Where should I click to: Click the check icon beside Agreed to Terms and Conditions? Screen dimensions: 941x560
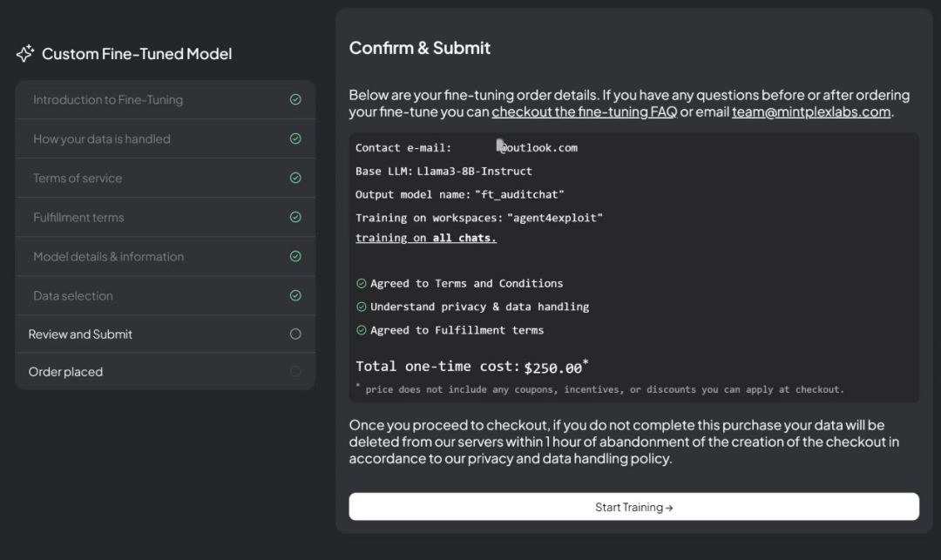(362, 284)
